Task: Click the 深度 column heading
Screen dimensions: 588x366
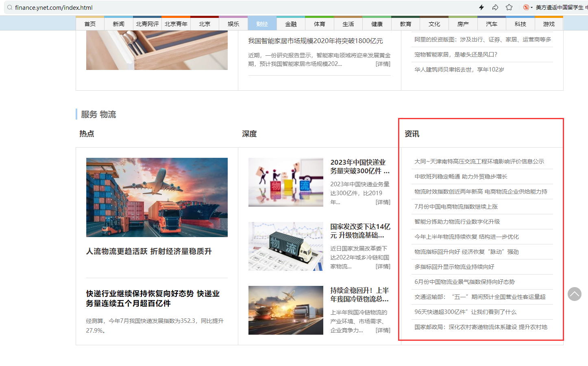Action: (x=249, y=134)
